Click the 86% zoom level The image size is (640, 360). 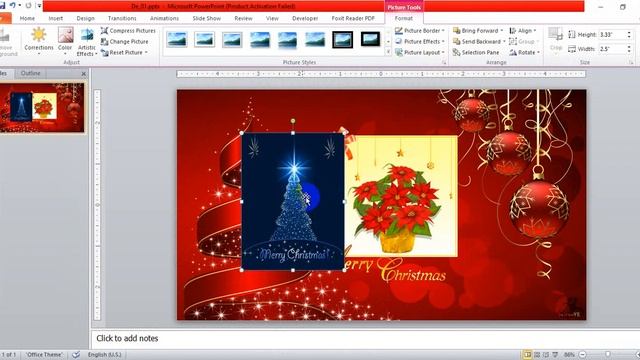[569, 355]
